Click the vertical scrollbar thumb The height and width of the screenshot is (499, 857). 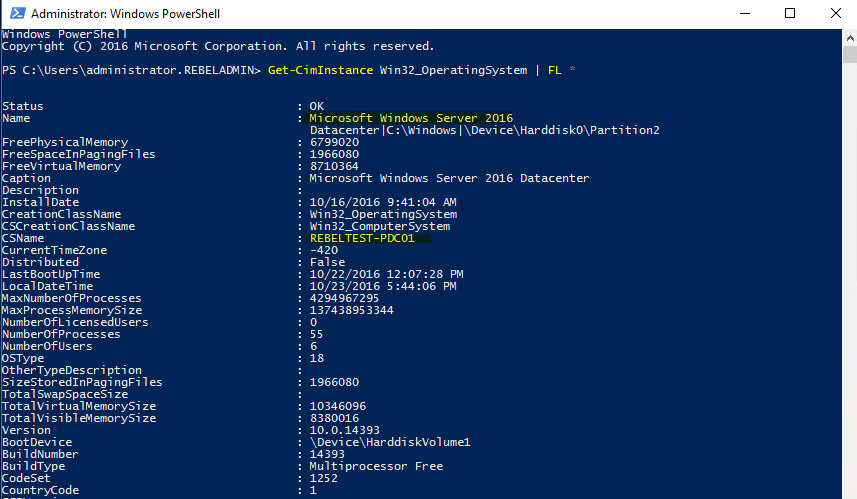pyautogui.click(x=850, y=55)
